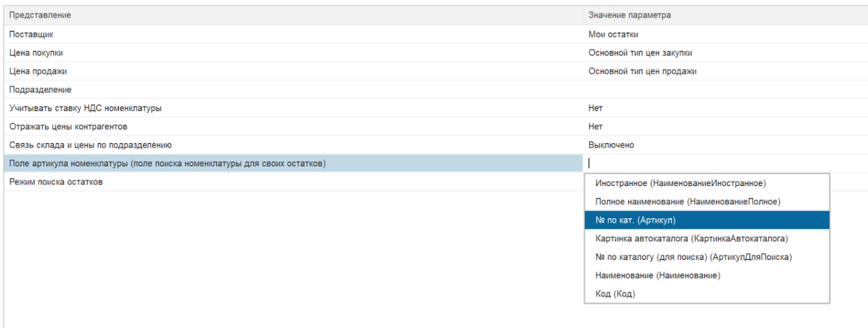Click the 'Значение параметра' column header
The height and width of the screenshot is (328, 868).
[629, 15]
